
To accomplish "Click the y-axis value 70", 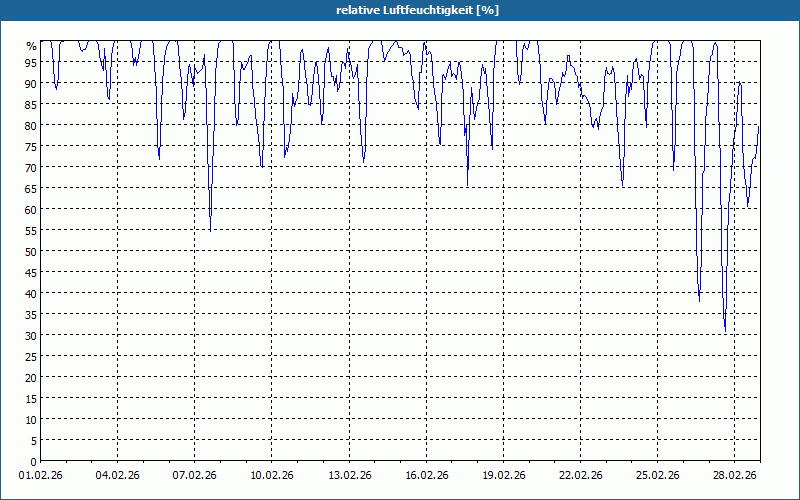I will tap(31, 167).
